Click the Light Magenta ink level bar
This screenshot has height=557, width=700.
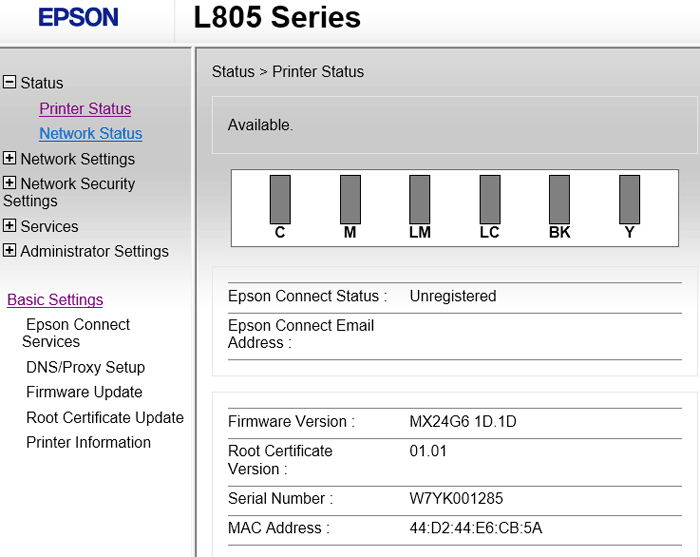[420, 199]
